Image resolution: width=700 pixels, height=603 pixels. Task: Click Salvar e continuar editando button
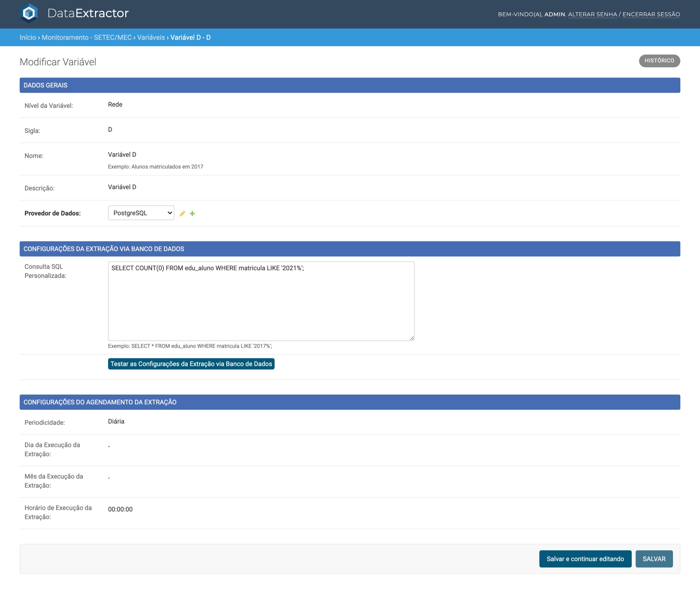point(585,559)
